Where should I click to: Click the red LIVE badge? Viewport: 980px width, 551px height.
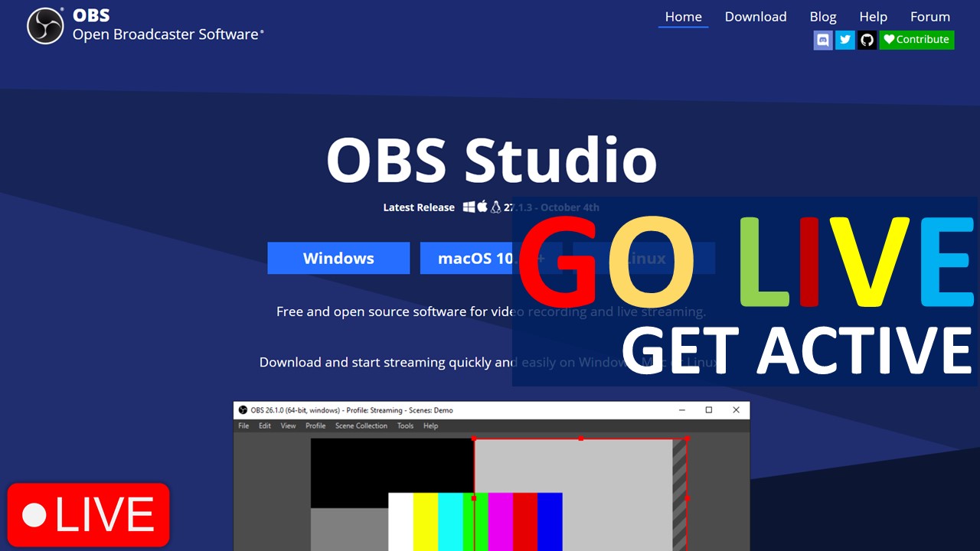click(89, 514)
